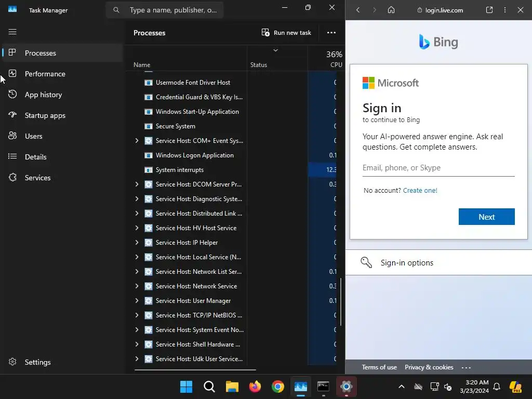Click the Task Manager search box
The image size is (532, 399).
click(x=165, y=10)
